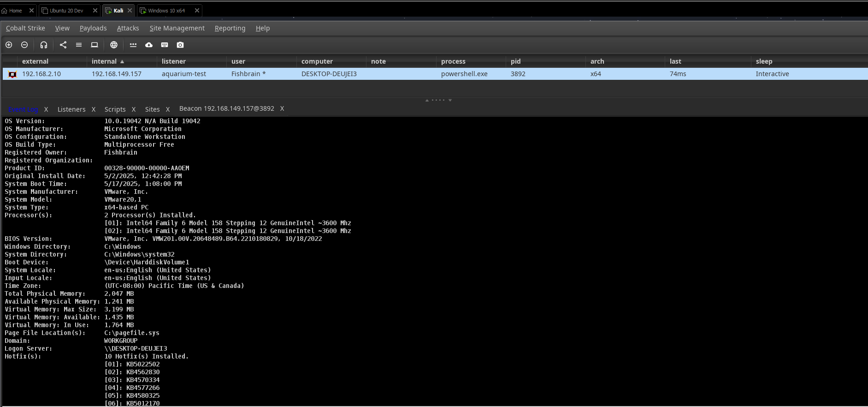The image size is (868, 407).
Task: Select the Beacon 192.168.149.157@3892 tab
Action: 227,108
